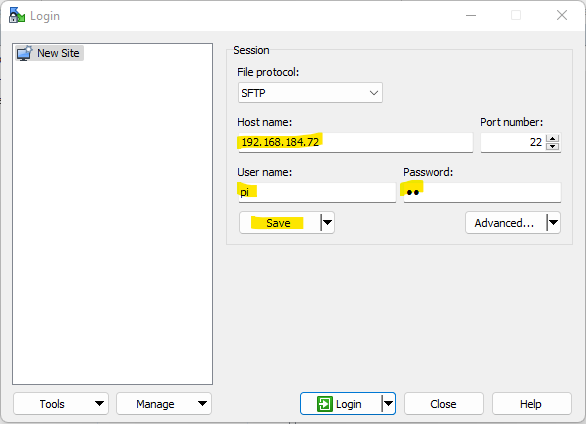
Task: Open the File protocol SFTP dropdown
Action: tap(310, 93)
